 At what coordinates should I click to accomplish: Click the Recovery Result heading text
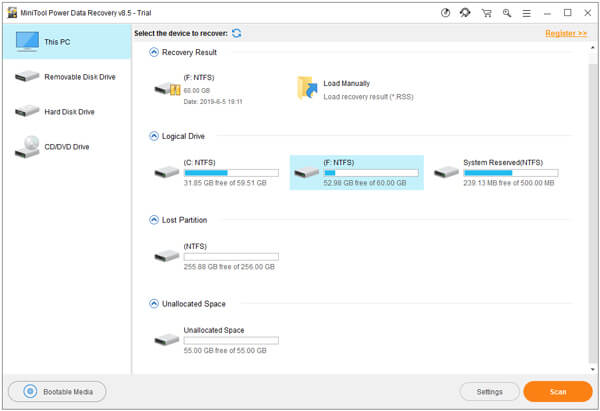coord(189,52)
